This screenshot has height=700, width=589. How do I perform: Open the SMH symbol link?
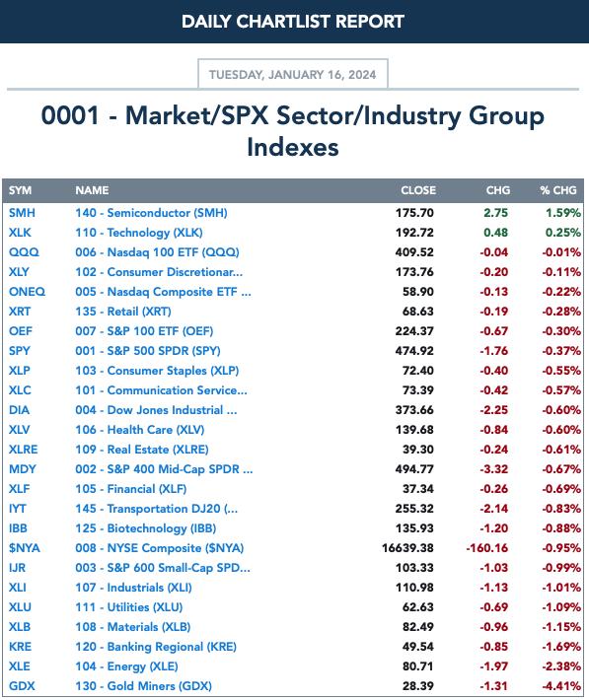[x=22, y=213]
